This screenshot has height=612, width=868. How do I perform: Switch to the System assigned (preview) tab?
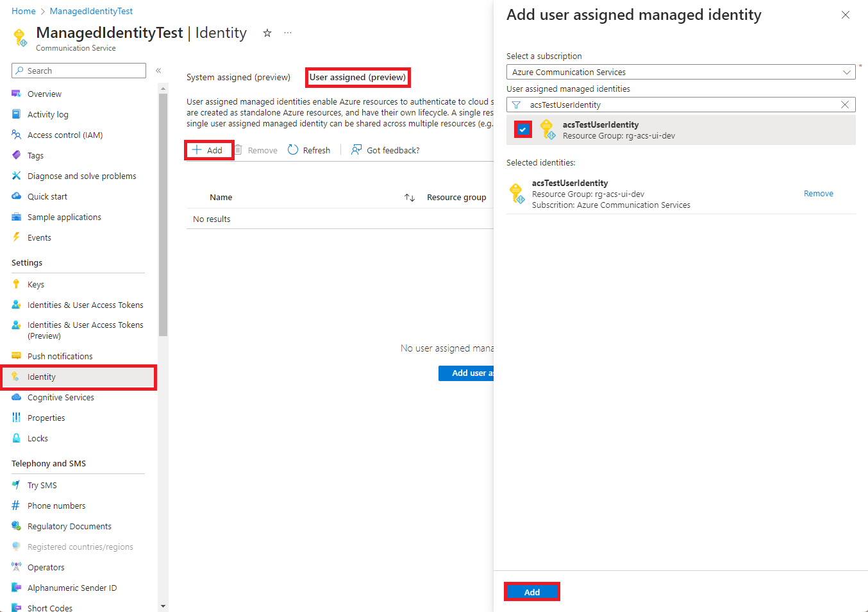click(238, 77)
